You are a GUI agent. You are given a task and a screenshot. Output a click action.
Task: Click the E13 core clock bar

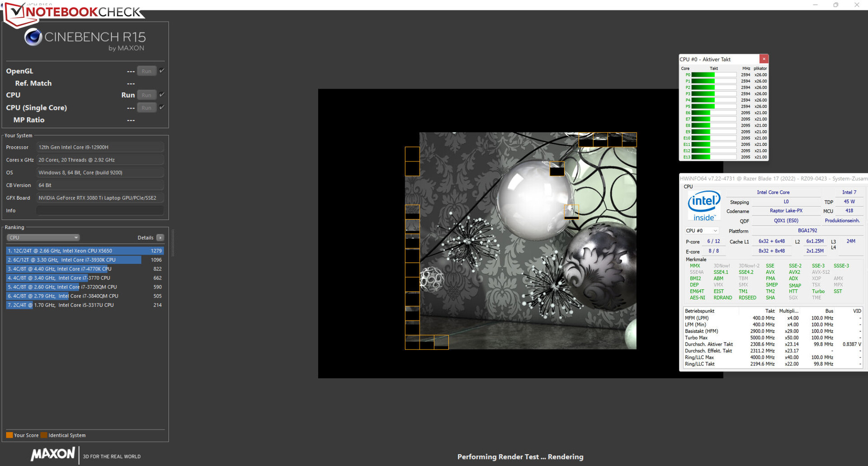(x=714, y=157)
